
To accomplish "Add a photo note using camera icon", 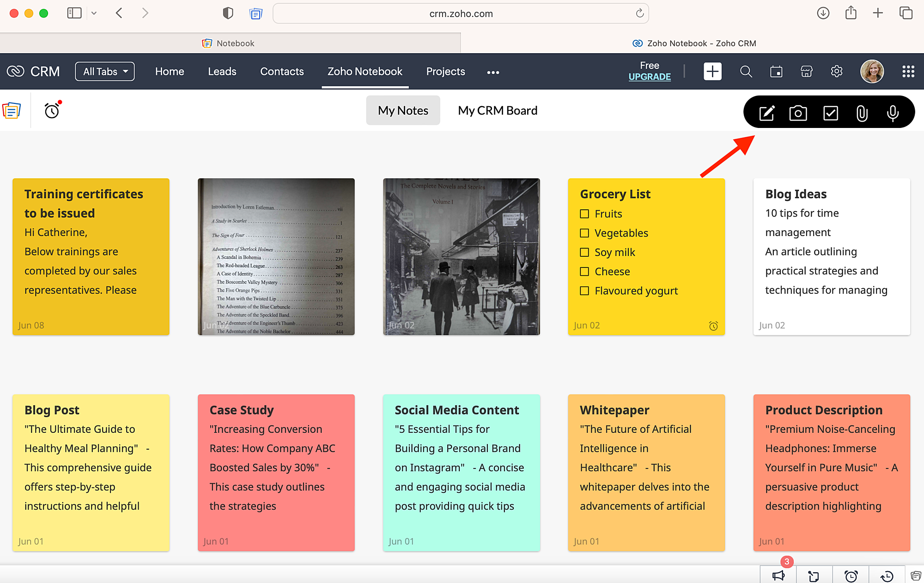I will [798, 113].
